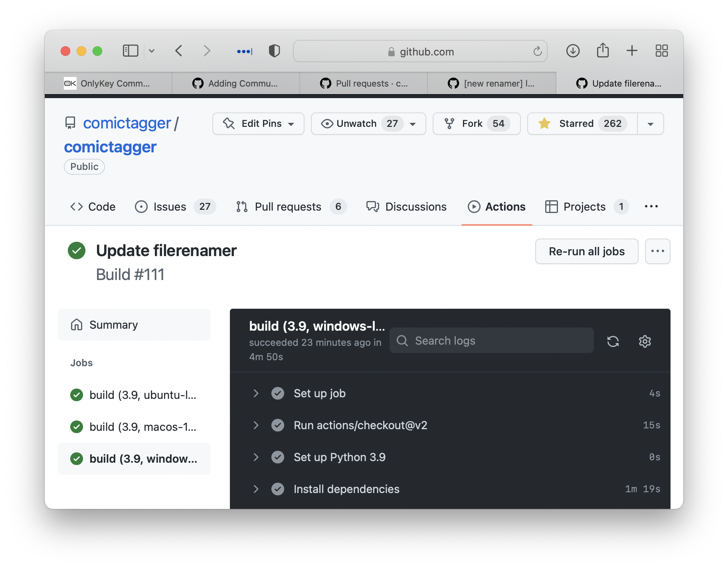The height and width of the screenshot is (568, 728).
Task: Switch to the OnlyKey Community browser tab
Action: click(108, 83)
